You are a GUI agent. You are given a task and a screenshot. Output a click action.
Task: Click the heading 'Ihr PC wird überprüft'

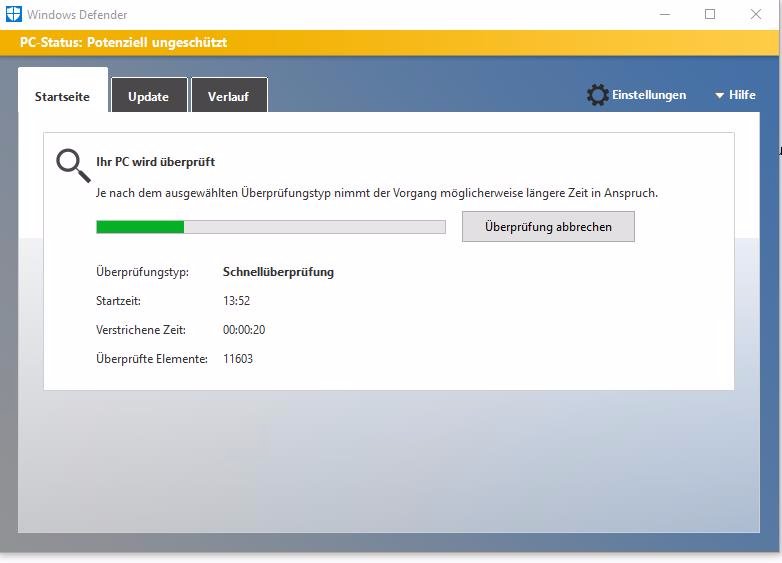coord(156,162)
